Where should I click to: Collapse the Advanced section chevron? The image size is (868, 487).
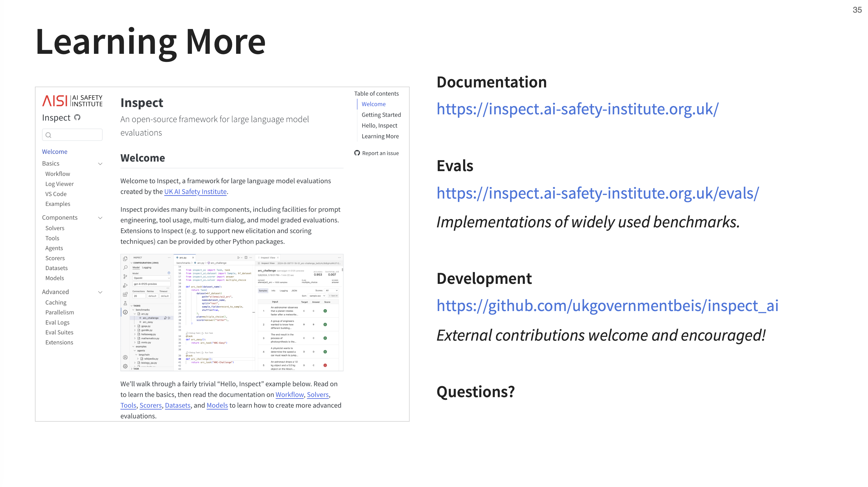[100, 292]
